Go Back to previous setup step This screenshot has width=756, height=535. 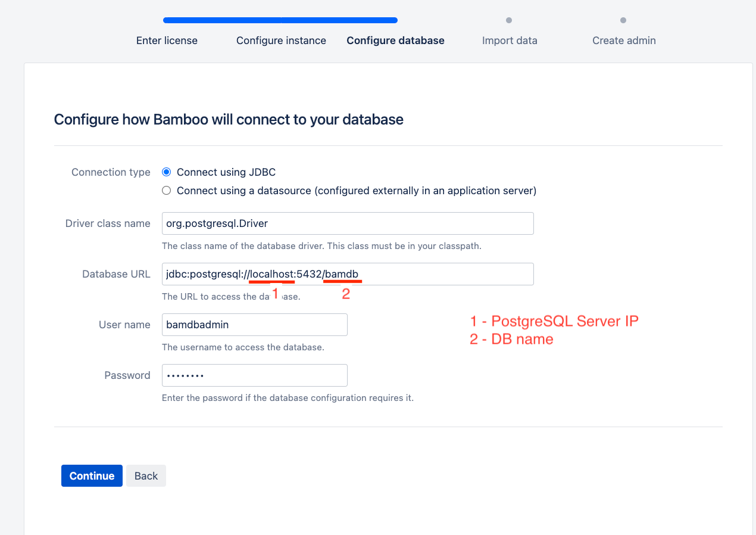click(x=146, y=476)
